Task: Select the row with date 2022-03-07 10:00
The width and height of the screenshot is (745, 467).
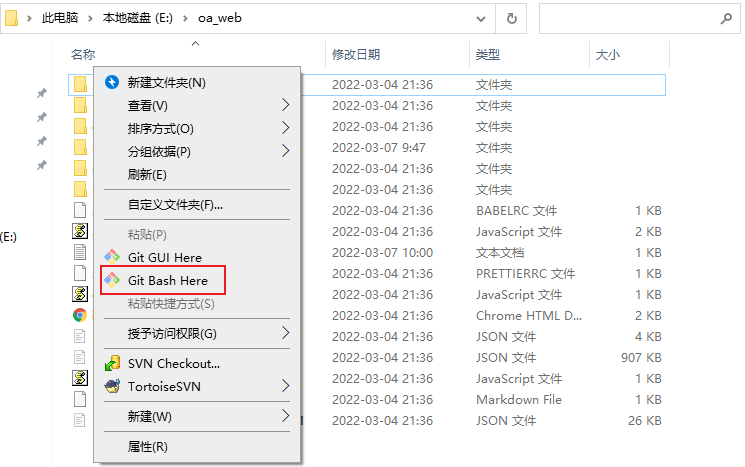Action: 367,252
